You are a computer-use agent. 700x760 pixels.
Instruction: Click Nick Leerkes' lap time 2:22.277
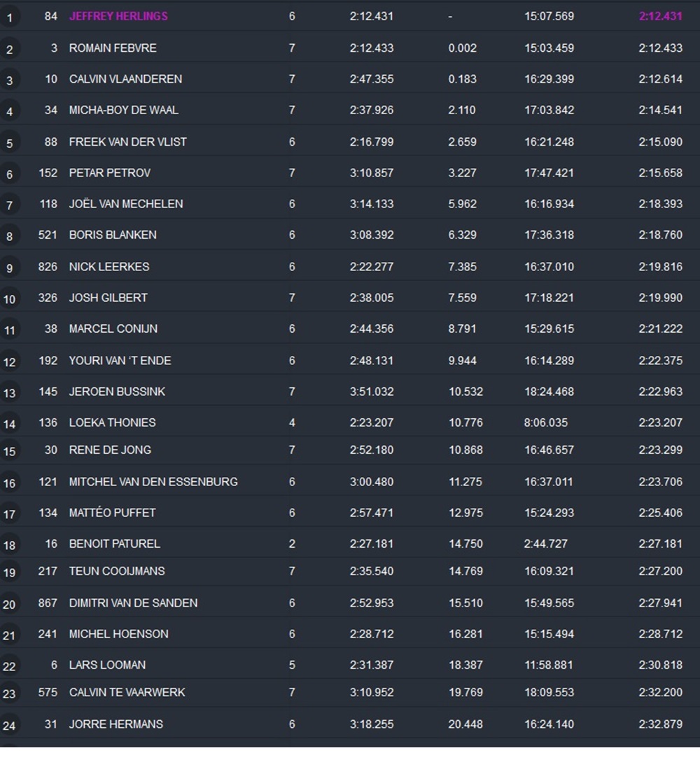pos(372,266)
